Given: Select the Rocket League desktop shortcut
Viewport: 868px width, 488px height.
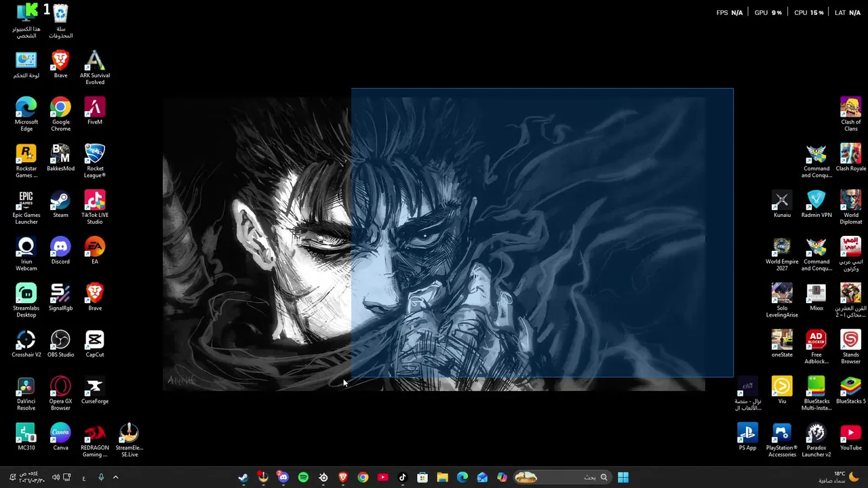Looking at the screenshot, I should coord(95,161).
